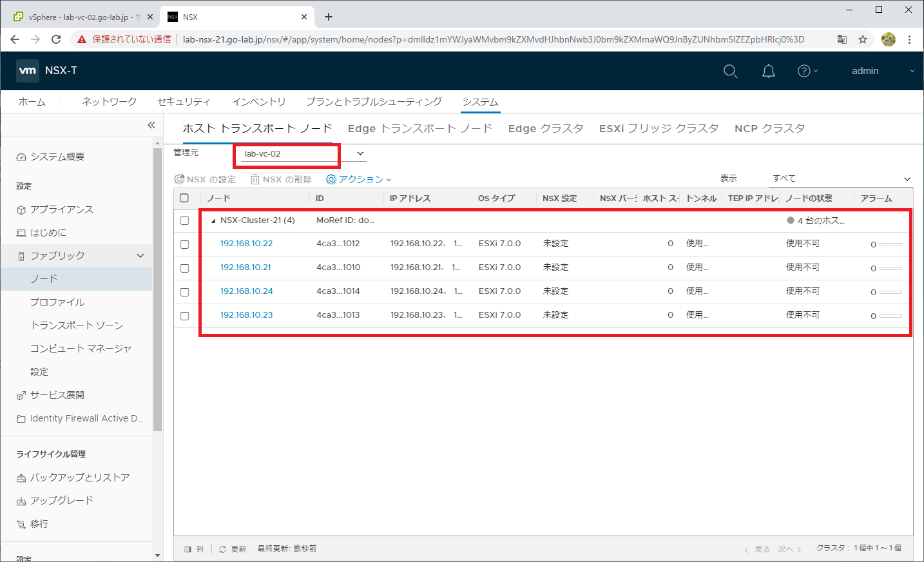Switch to ESXi ブリッジ クラスタ tab
The width and height of the screenshot is (924, 562).
659,128
